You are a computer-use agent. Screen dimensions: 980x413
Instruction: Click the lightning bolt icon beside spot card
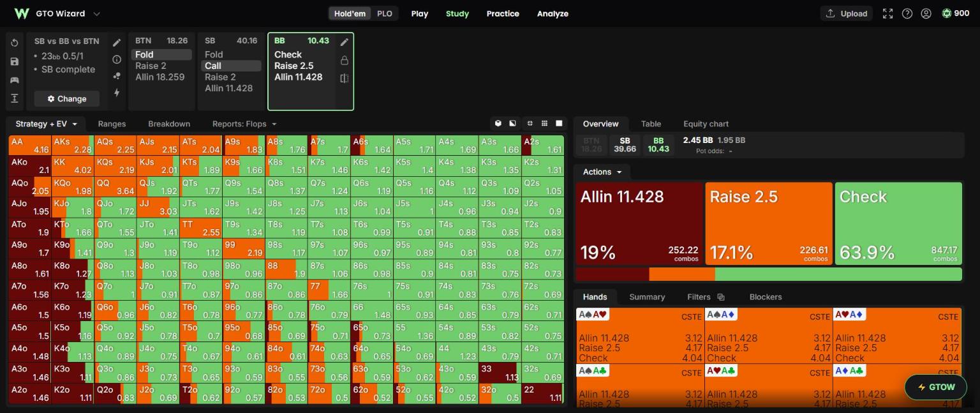click(x=117, y=93)
